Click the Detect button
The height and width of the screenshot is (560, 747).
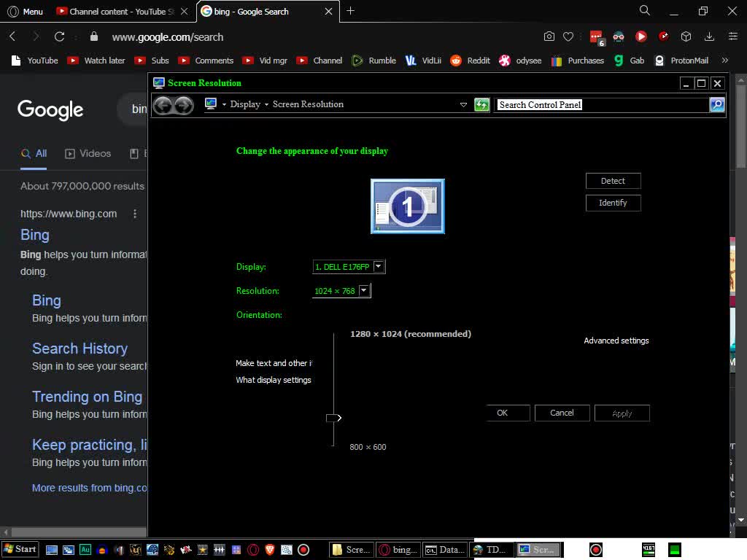(613, 180)
